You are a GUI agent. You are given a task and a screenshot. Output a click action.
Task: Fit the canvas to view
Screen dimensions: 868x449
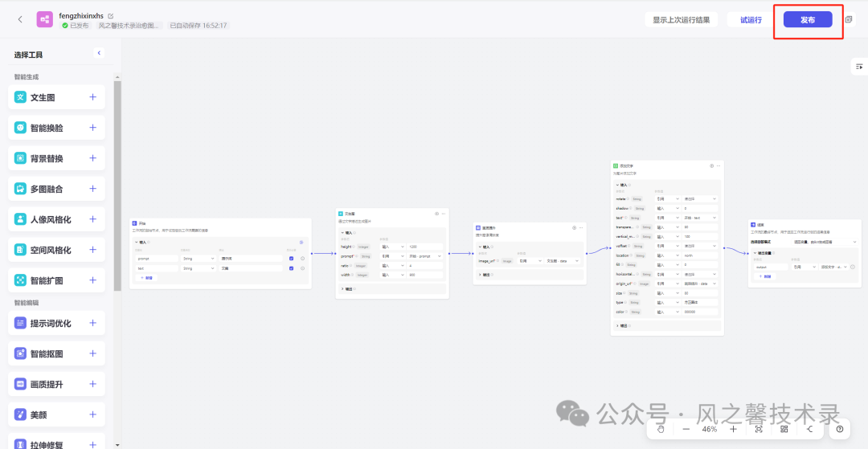tap(759, 429)
